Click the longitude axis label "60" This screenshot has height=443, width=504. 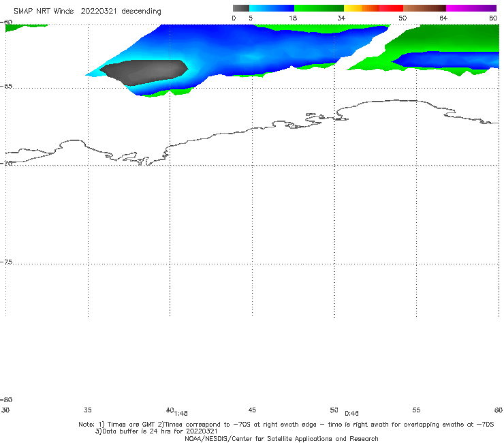499,410
